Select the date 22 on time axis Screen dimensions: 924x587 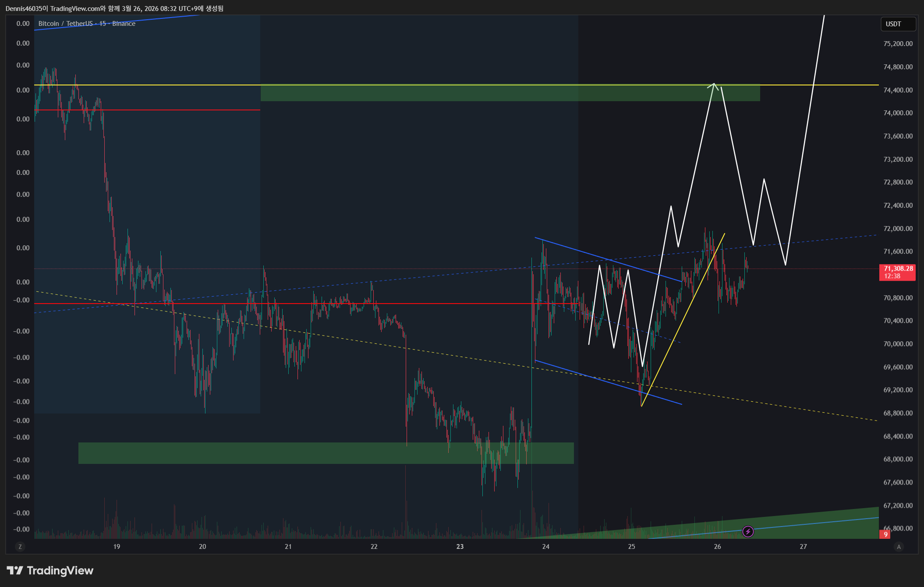(x=374, y=547)
